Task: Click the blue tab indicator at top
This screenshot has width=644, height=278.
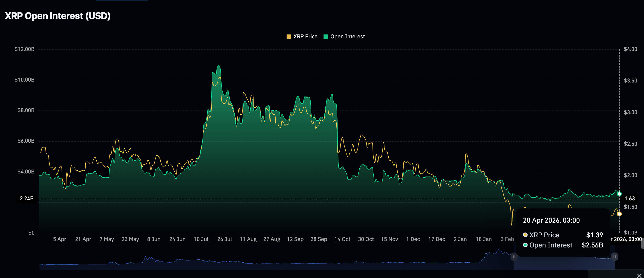Action: 121,0
